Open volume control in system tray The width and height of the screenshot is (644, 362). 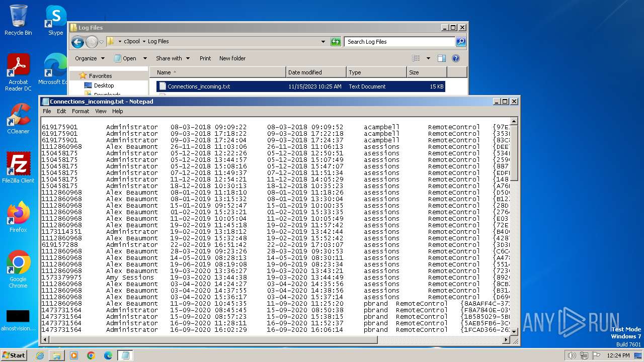click(572, 355)
